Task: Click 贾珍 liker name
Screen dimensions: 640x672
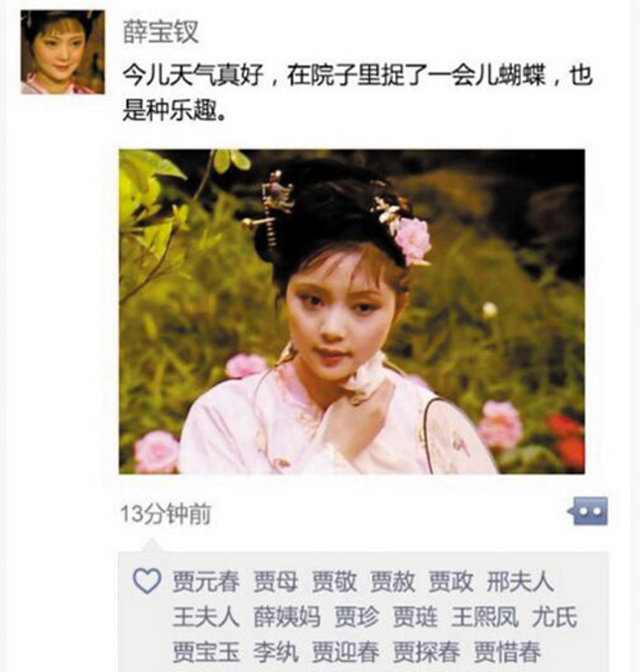Action: click(x=357, y=617)
